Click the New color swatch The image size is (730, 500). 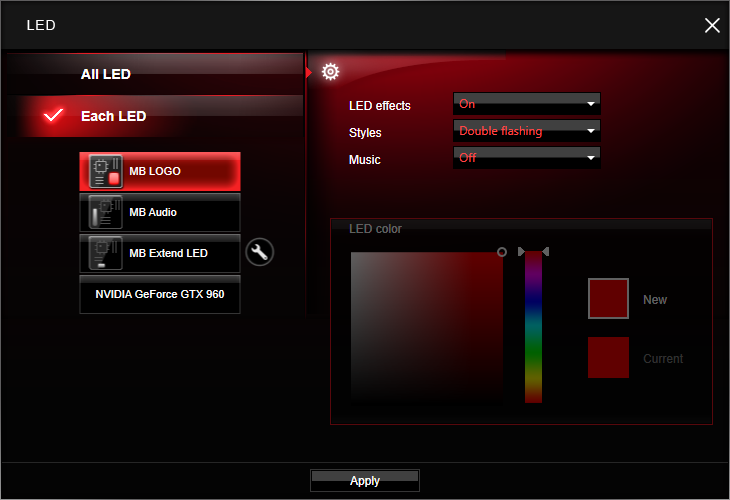pyautogui.click(x=608, y=299)
